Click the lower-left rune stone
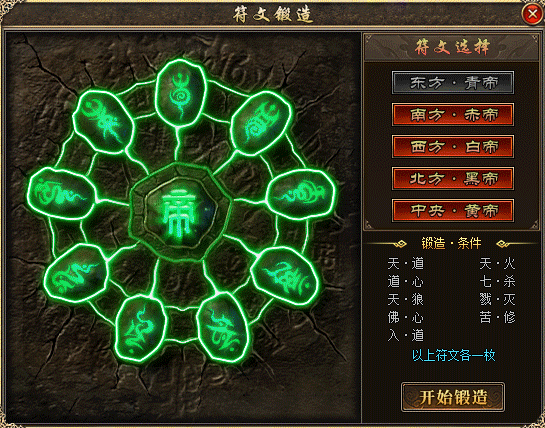This screenshot has width=545, height=428. pyautogui.click(x=76, y=273)
